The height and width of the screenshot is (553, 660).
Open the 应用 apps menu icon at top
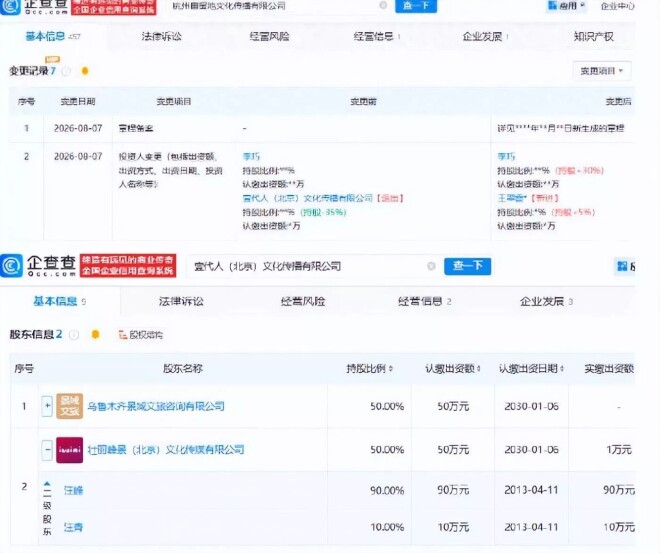(552, 5)
